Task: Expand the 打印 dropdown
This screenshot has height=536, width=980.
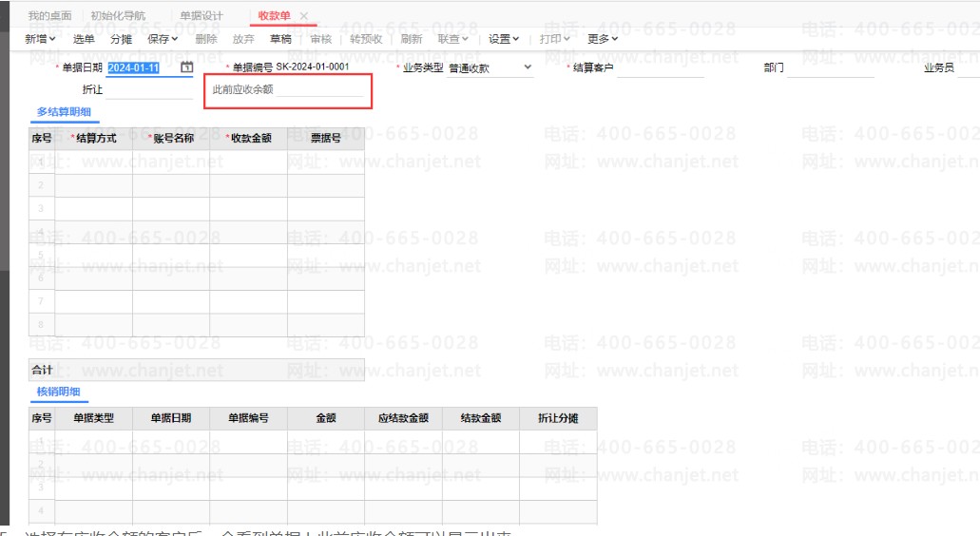Action: click(555, 39)
